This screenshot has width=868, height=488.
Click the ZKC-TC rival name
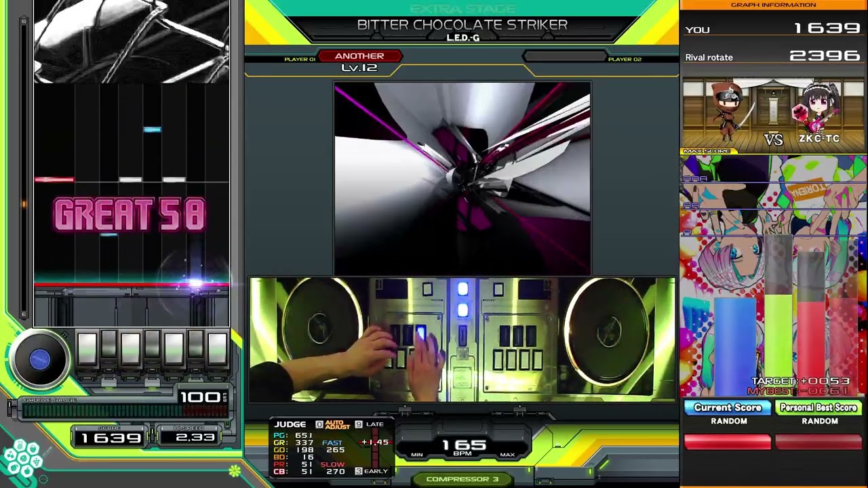[819, 139]
